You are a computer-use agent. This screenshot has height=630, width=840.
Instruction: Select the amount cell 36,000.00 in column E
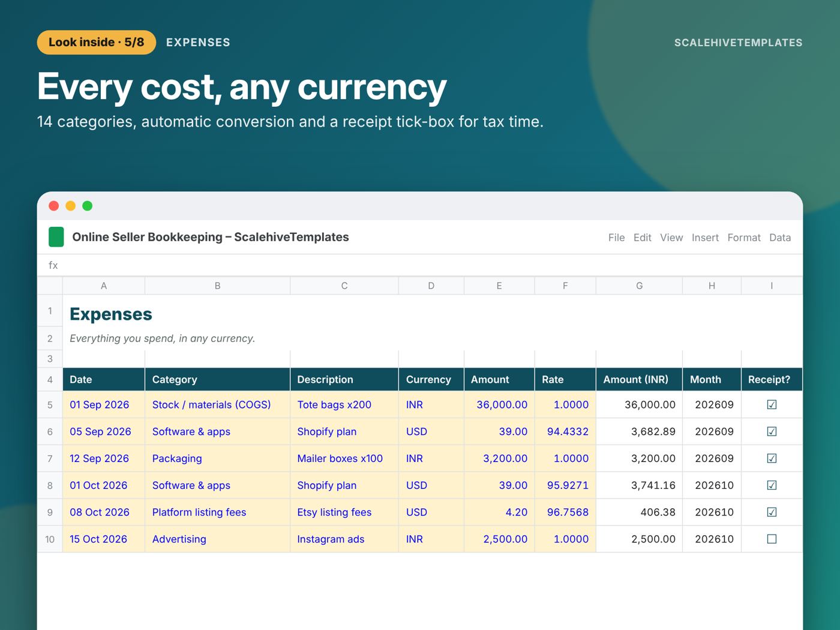pyautogui.click(x=499, y=404)
